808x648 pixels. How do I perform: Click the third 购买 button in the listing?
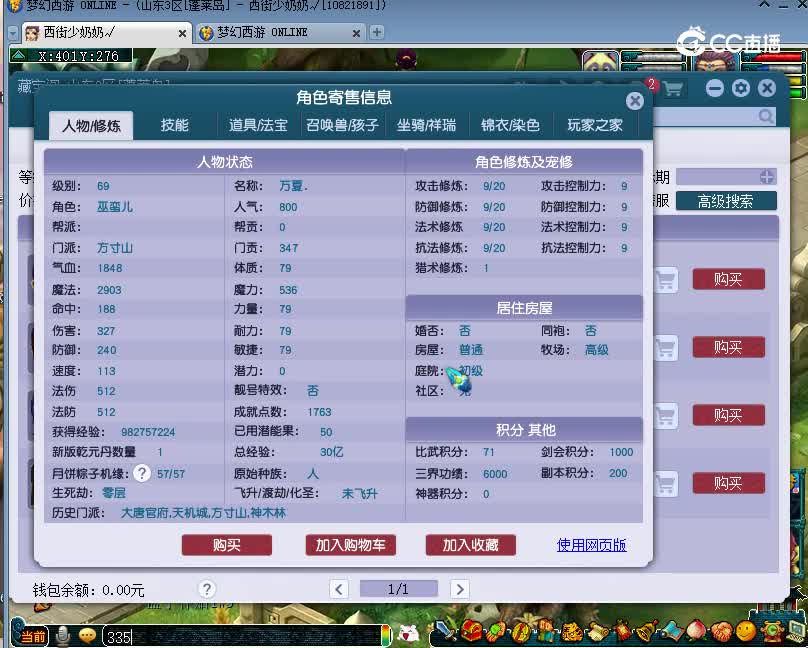click(x=728, y=415)
